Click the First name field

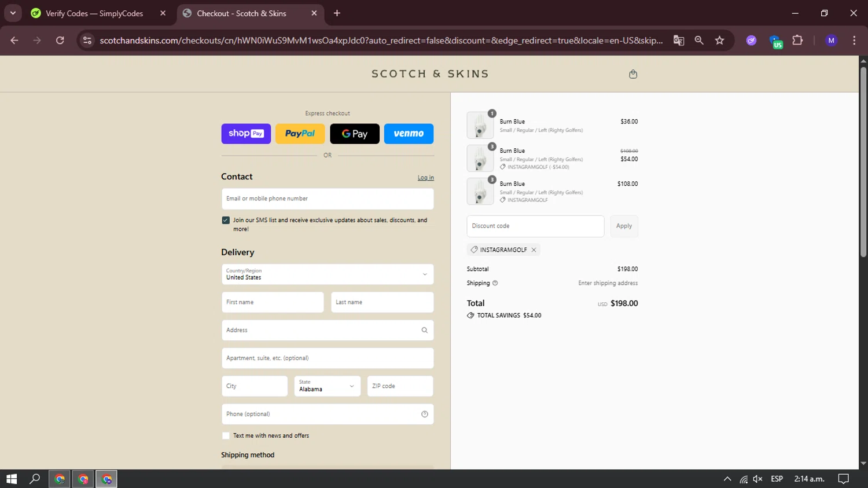coord(273,302)
